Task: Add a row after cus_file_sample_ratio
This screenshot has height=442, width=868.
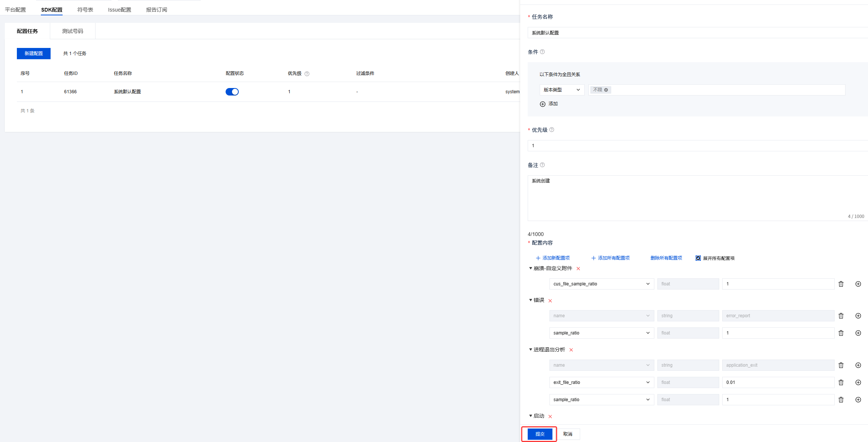Action: tap(858, 284)
